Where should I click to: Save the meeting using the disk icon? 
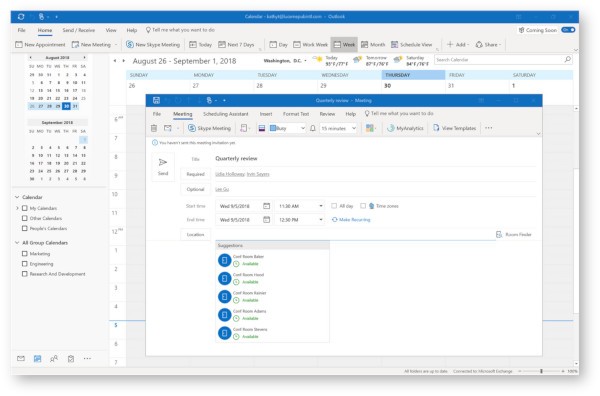156,100
